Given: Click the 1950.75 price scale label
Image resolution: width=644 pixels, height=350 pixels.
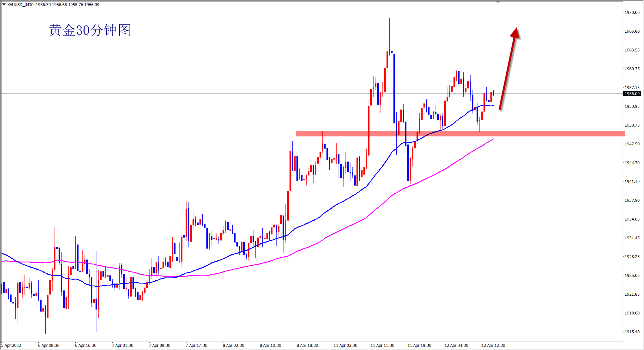Looking at the screenshot, I should pyautogui.click(x=632, y=125).
